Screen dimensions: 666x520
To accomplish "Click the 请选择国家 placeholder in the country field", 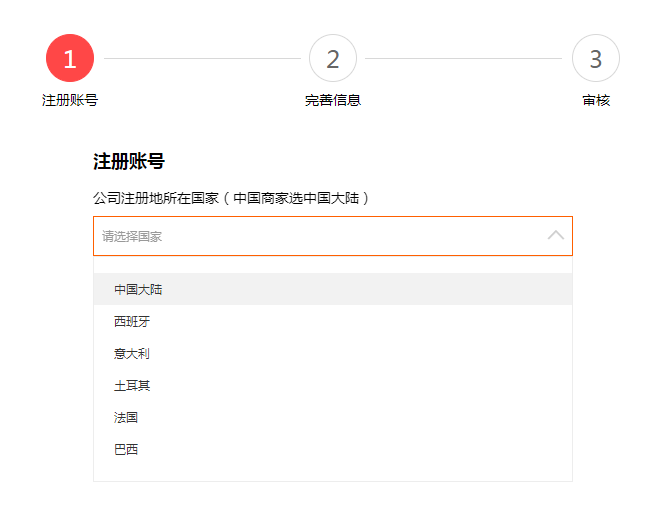I will [x=132, y=237].
